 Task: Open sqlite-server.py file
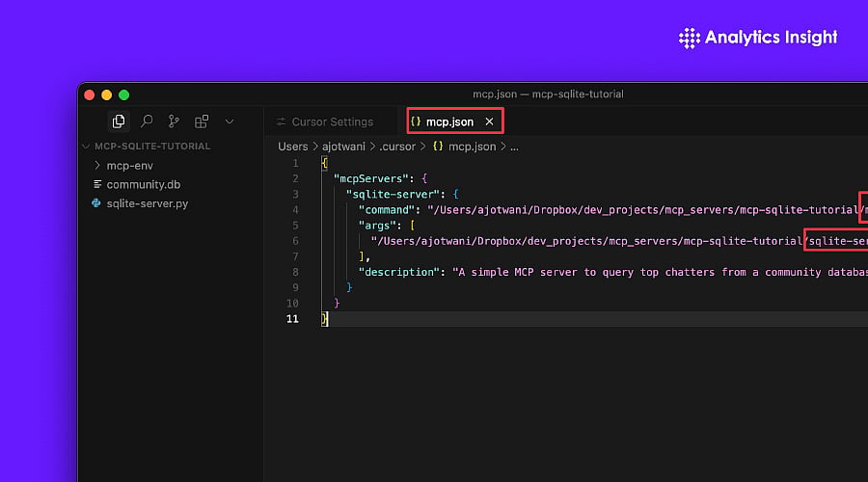[x=148, y=203]
